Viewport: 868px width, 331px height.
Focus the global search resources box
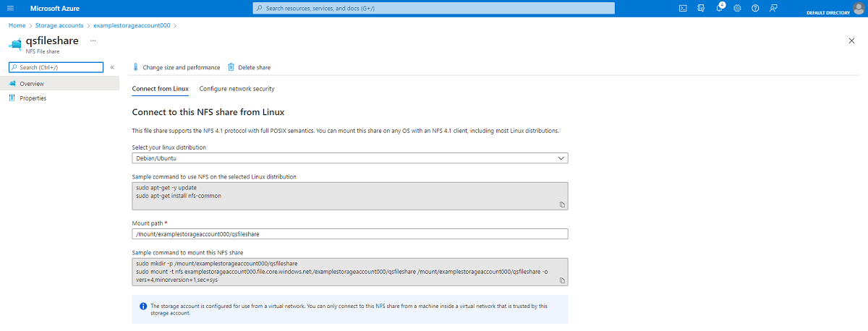[434, 8]
